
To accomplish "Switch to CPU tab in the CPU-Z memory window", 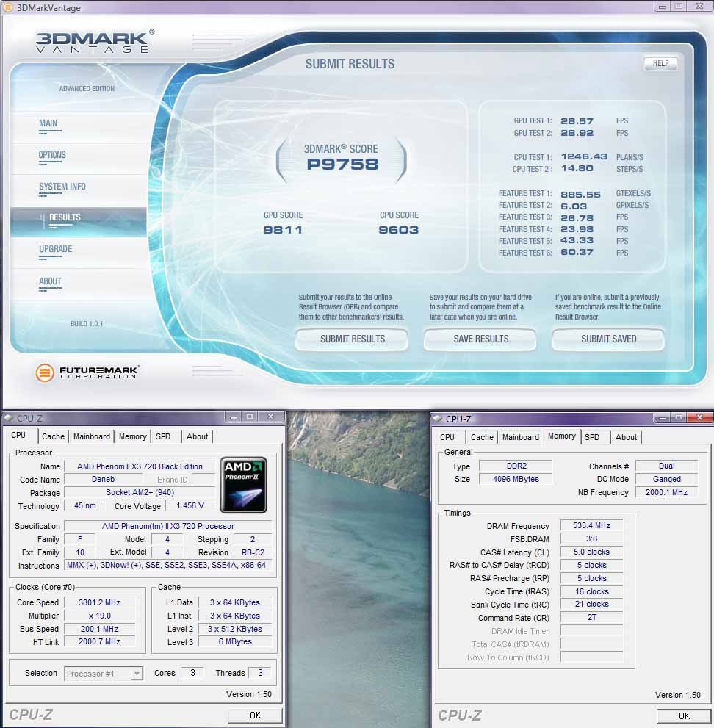I will (x=447, y=437).
